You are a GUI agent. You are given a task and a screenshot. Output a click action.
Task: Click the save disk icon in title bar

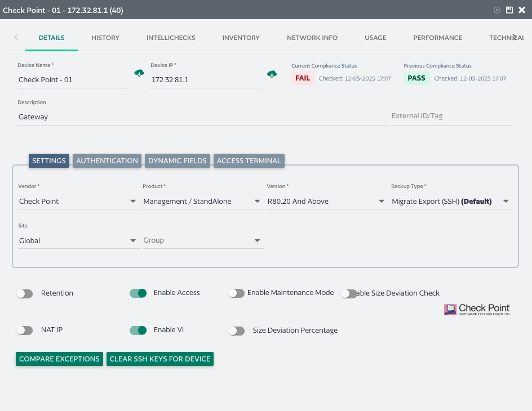coord(509,10)
